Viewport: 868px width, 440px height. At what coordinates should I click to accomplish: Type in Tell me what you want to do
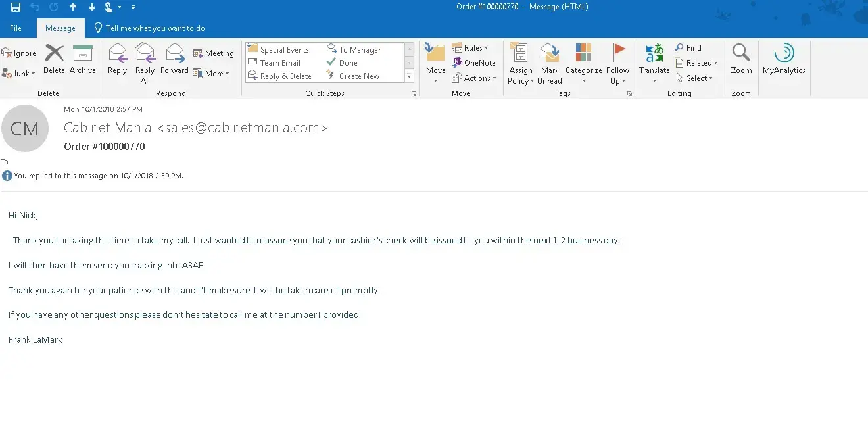pyautogui.click(x=155, y=28)
